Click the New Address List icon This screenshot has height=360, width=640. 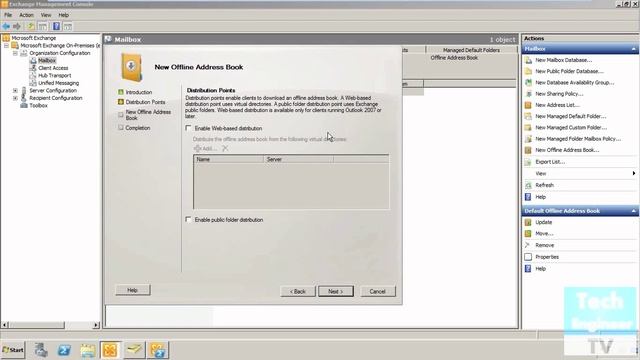[x=528, y=105]
